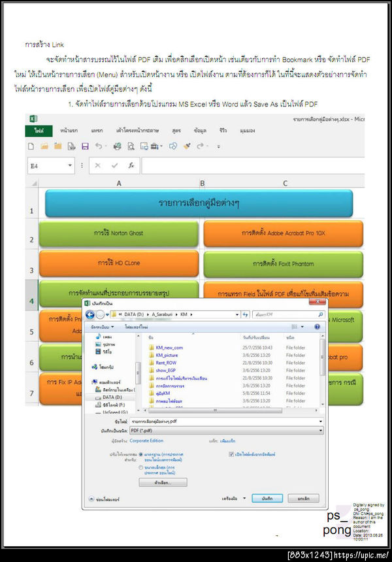Click the Forward arrow in Save As dialog

(x=100, y=315)
